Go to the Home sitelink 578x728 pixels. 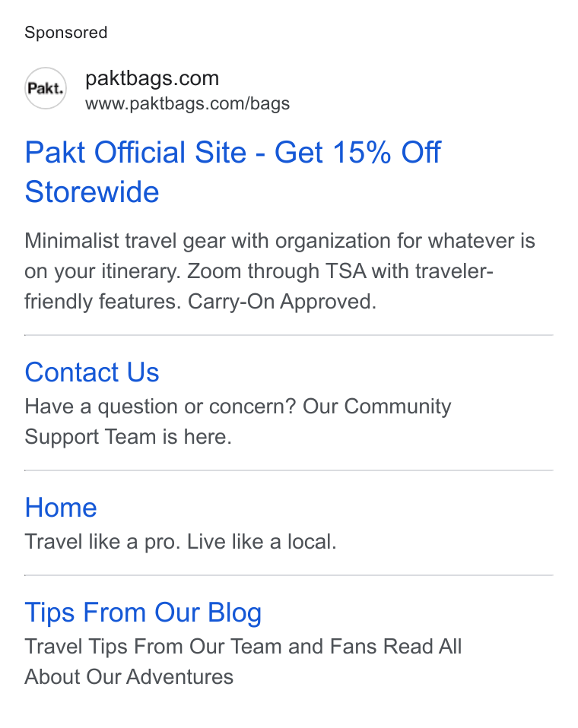pos(61,508)
